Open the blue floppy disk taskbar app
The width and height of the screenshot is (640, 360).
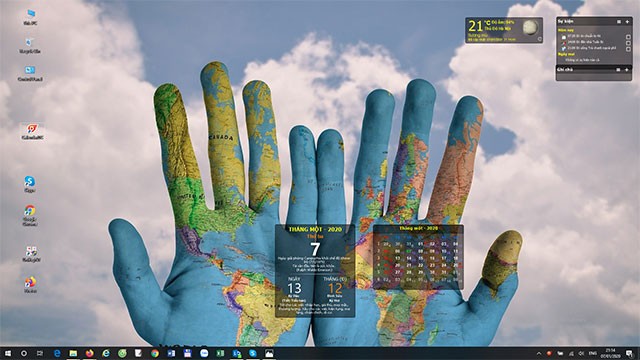(187, 353)
